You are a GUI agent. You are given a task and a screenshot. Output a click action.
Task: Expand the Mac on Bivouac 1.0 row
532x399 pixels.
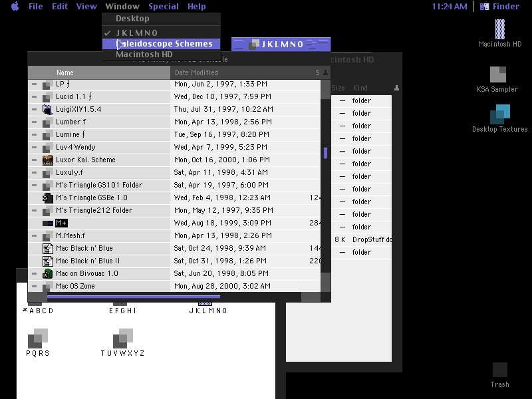(x=35, y=273)
